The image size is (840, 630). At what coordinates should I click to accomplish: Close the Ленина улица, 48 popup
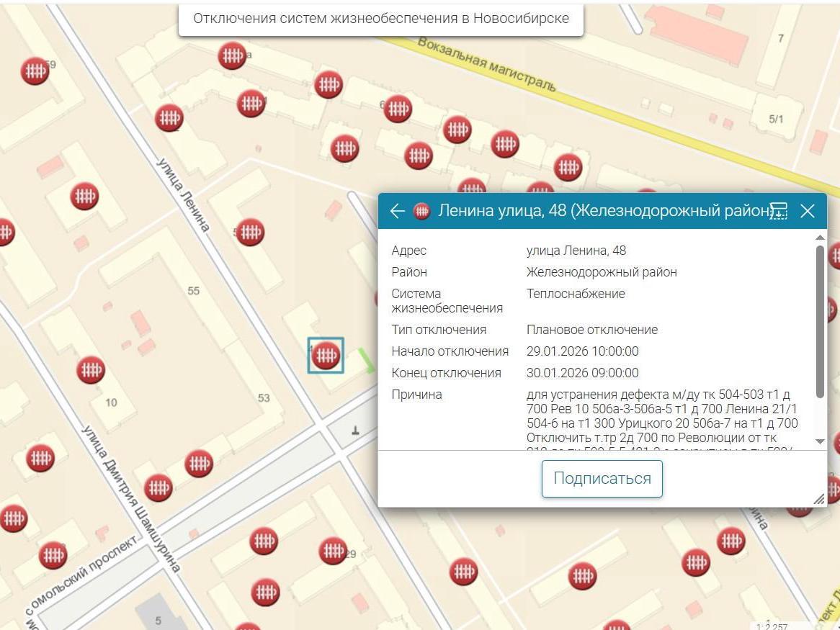click(x=807, y=211)
